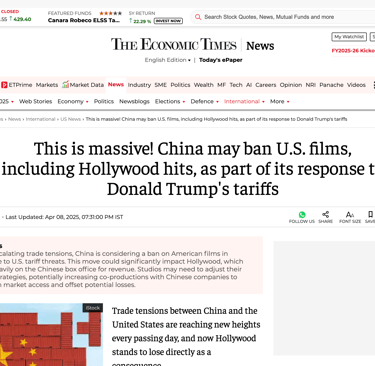
Task: Open the Industry section
Action: pos(139,85)
